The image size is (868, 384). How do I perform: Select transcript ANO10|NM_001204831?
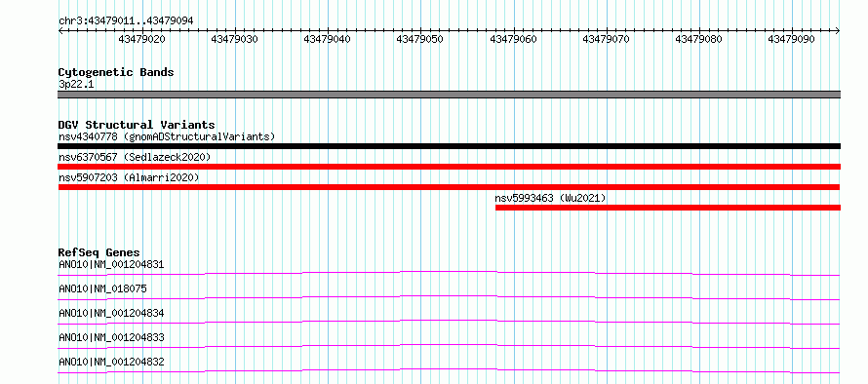pyautogui.click(x=111, y=264)
